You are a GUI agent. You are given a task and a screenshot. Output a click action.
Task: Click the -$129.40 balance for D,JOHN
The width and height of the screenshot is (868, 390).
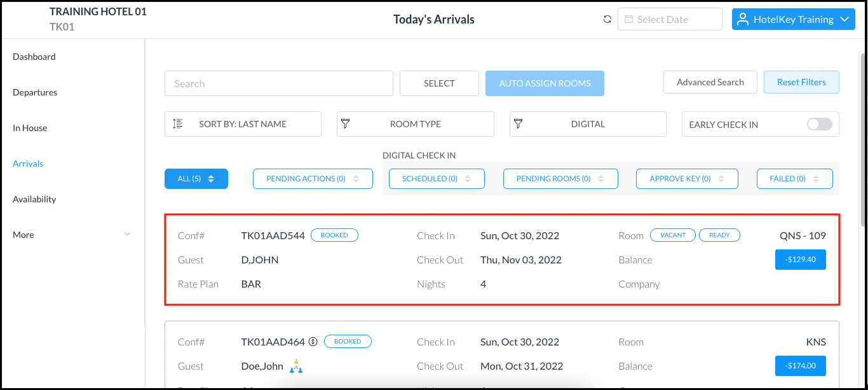[x=800, y=260]
